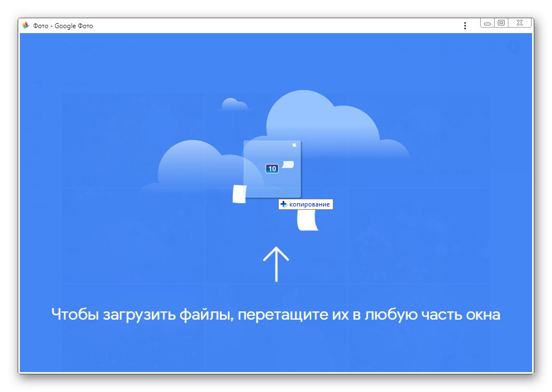Select the Google Photos favicon on browser tab

(x=26, y=25)
